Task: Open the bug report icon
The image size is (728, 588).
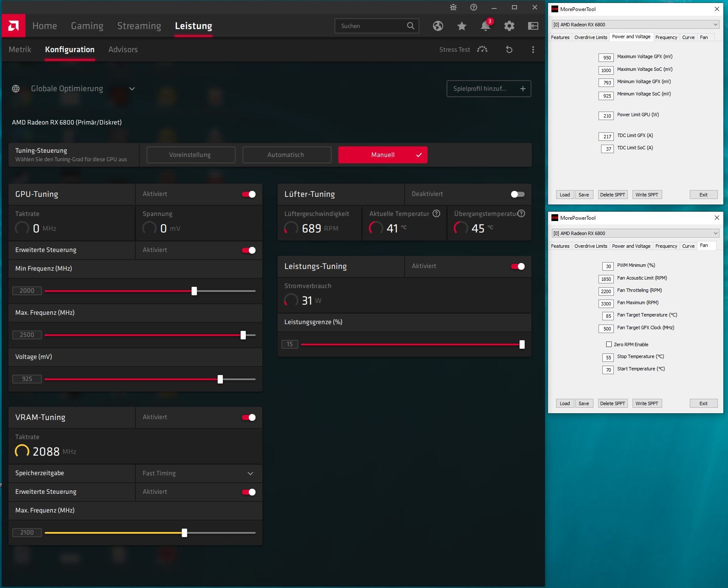Action: point(453,7)
